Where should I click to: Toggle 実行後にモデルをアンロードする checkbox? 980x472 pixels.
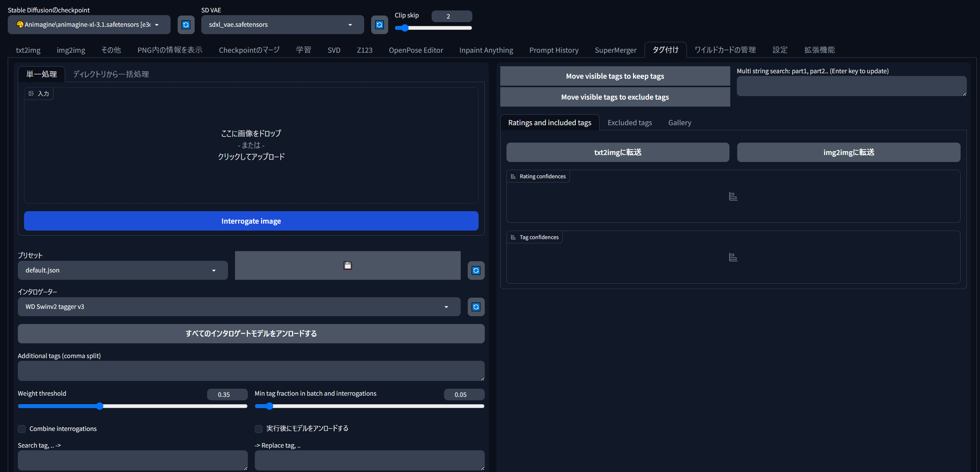click(x=259, y=429)
